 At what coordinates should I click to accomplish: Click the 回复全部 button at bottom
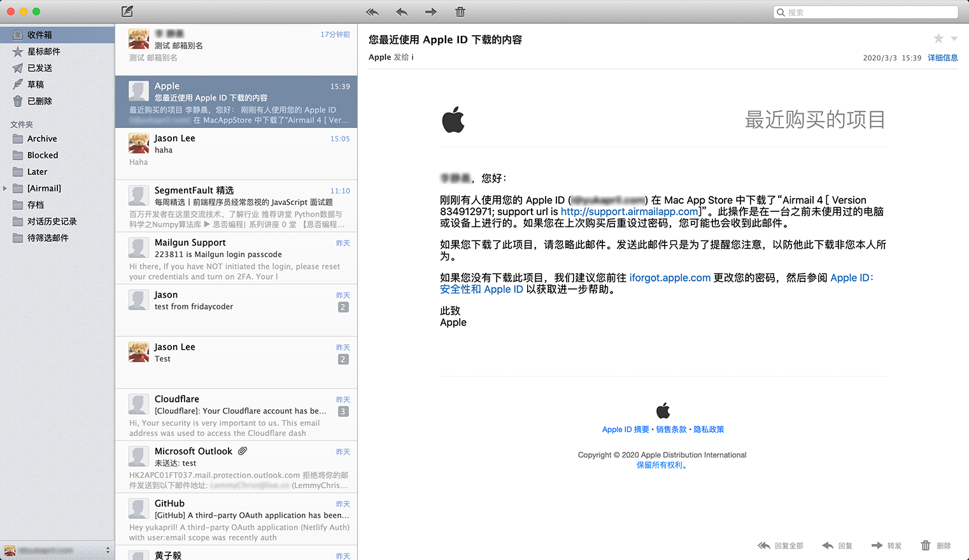781,545
